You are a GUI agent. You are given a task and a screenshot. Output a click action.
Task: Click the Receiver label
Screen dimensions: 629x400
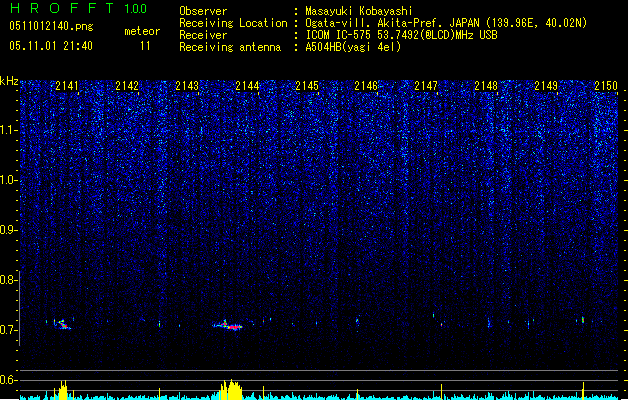203,35
